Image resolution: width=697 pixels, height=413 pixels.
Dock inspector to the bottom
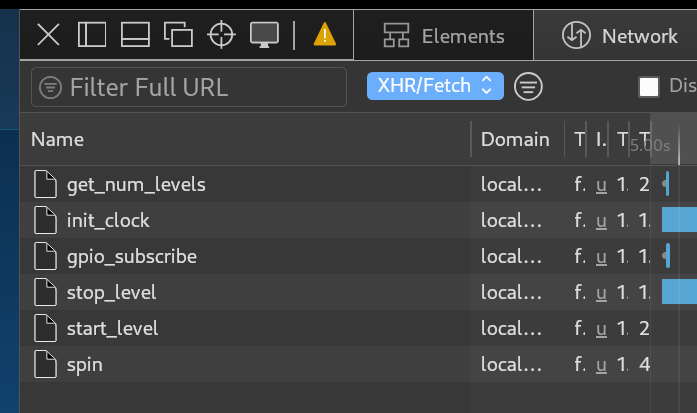[x=135, y=35]
